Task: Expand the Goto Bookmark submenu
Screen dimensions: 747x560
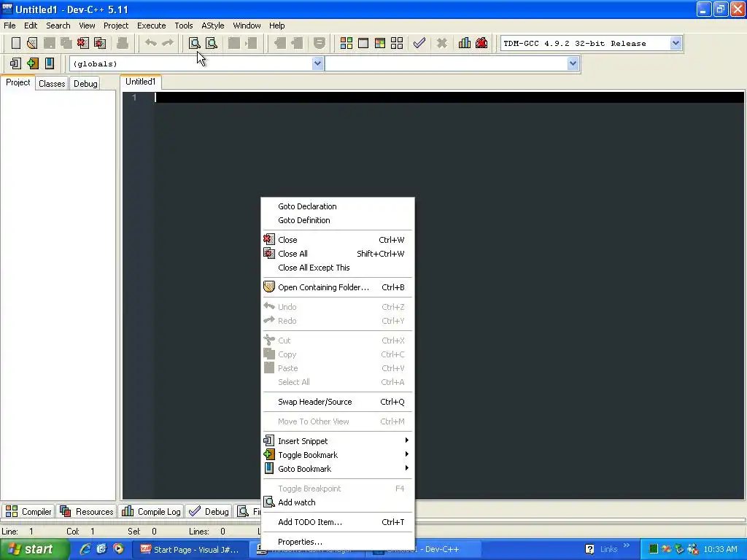Action: [337, 469]
